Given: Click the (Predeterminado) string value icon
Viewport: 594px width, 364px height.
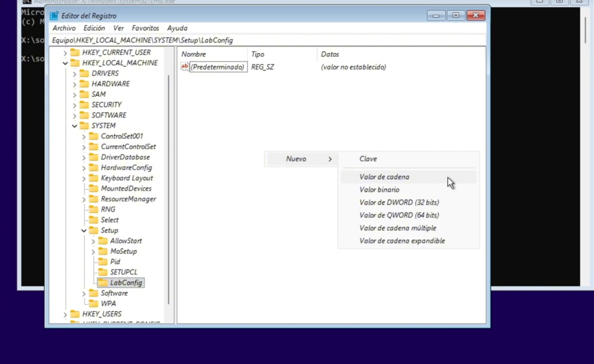Looking at the screenshot, I should pos(185,67).
